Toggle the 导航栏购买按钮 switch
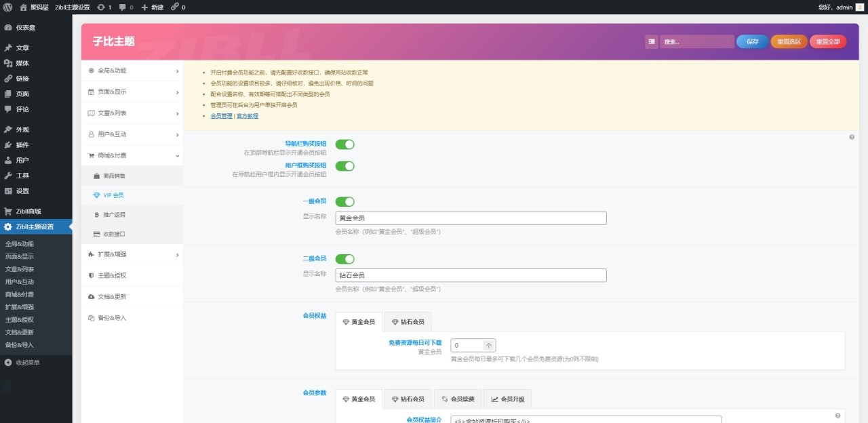Viewport: 868px width, 423px height. 344,144
